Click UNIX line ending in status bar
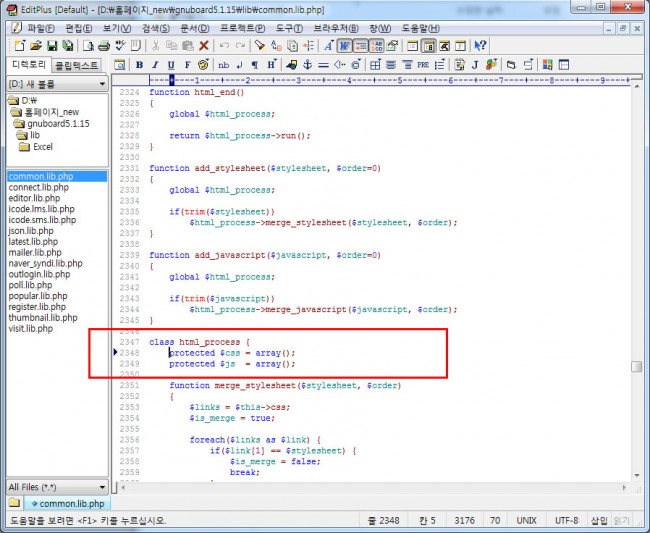650x533 pixels. pos(526,521)
